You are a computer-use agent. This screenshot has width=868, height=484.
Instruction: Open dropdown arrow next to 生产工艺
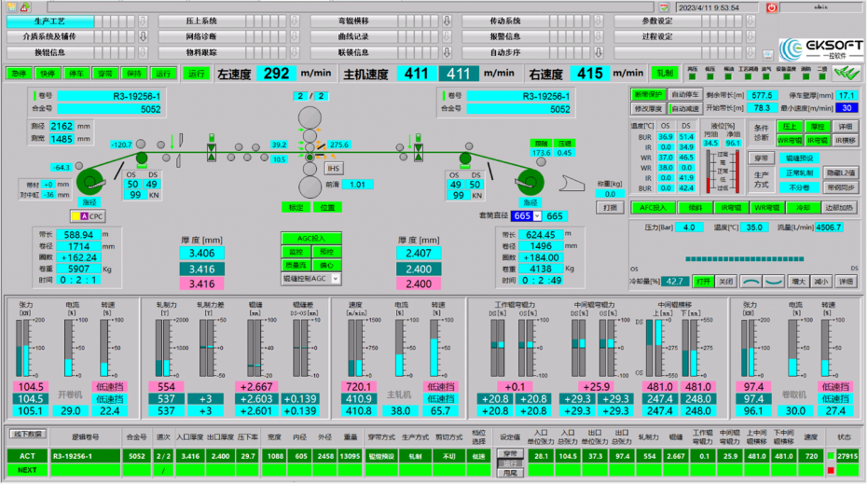point(143,21)
